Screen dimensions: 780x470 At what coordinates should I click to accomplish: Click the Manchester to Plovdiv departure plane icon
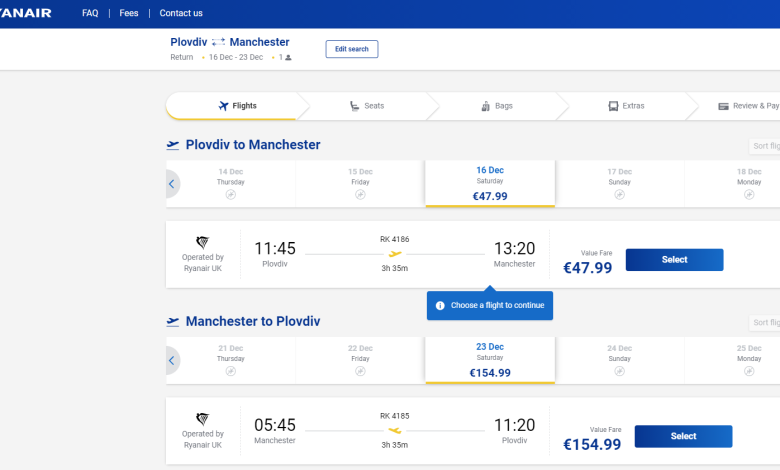tap(173, 322)
